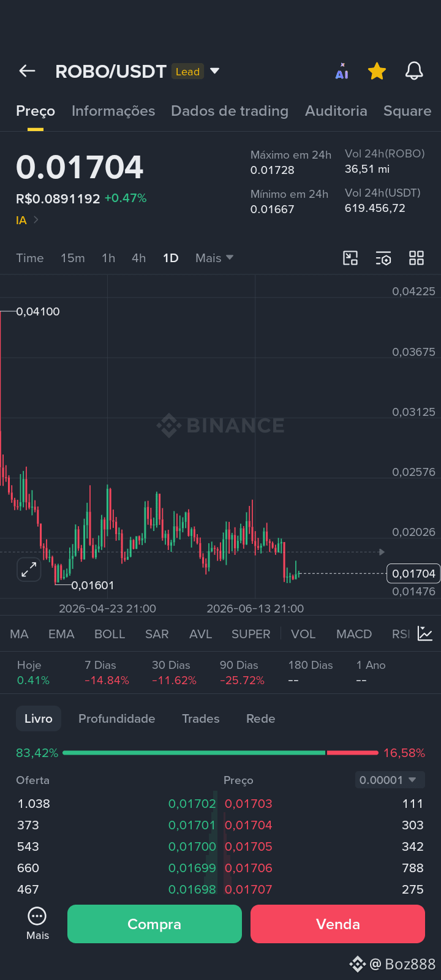Viewport: 441px width, 980px height.
Task: Toggle the SUPER indicator
Action: click(251, 634)
